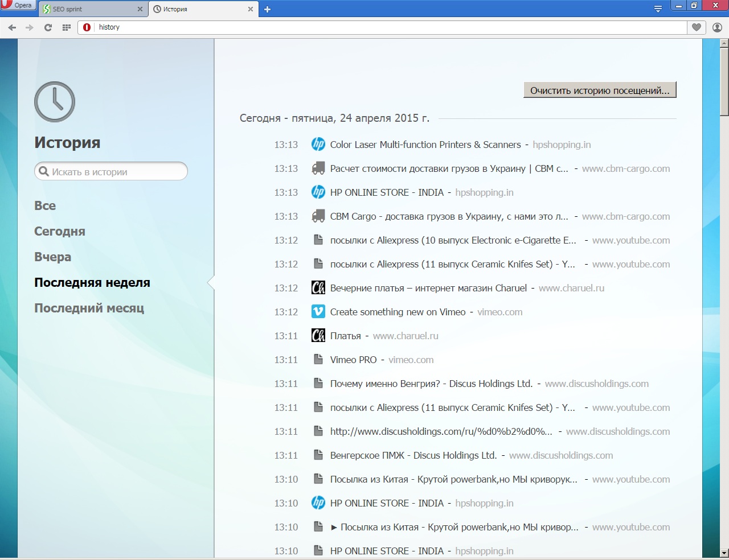Reload the page with refresh icon
Viewport: 729px width, 560px height.
tap(48, 27)
